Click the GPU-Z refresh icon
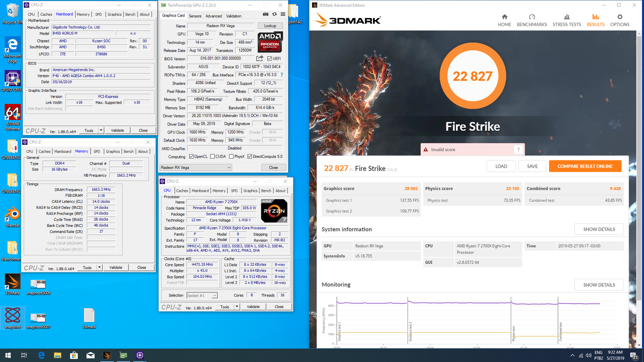The image size is (644, 362). point(275,14)
